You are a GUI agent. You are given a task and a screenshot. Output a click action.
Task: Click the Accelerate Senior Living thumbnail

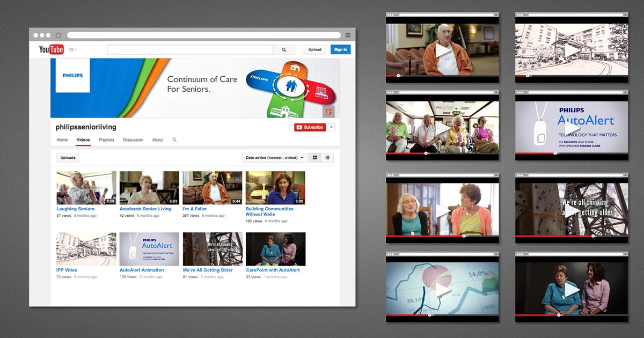point(149,188)
